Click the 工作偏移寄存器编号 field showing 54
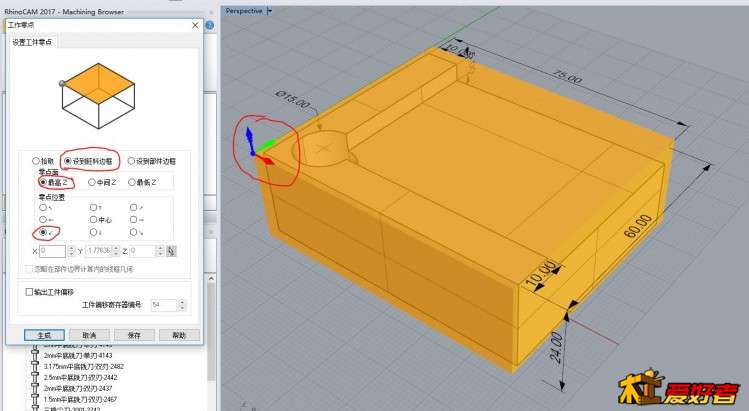The image size is (749, 411). coord(164,304)
